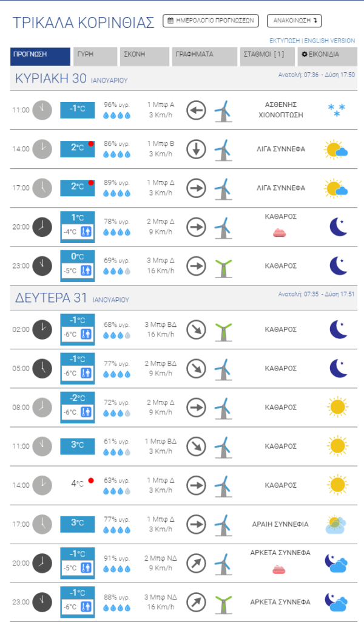Click the light snowfall icon at Sunday 11:00
This screenshot has height=622, width=364.
[x=336, y=110]
